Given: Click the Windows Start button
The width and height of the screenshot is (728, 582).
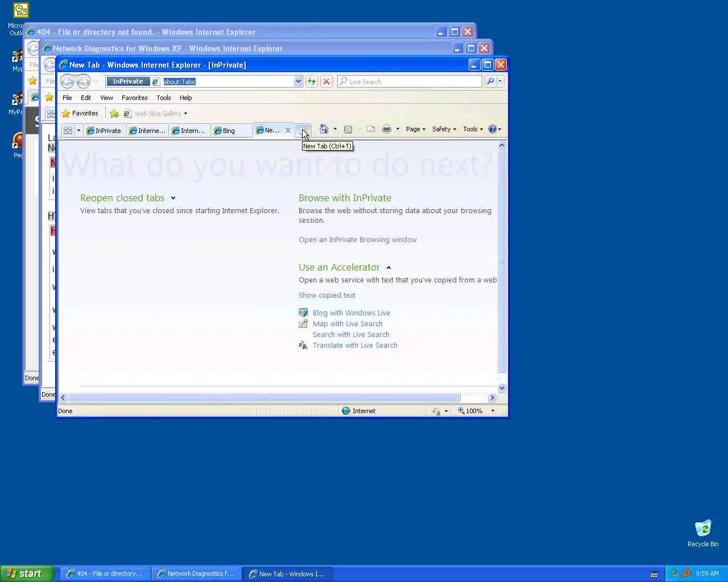Looking at the screenshot, I should pyautogui.click(x=27, y=573).
